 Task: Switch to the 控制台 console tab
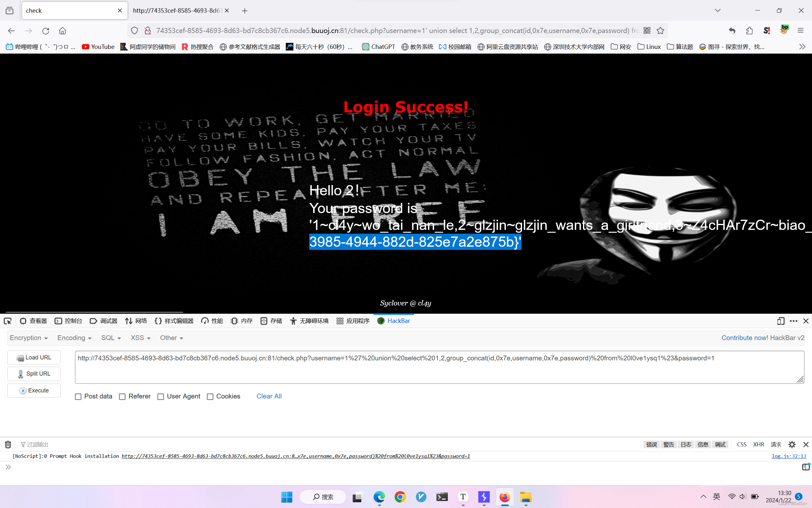(x=69, y=321)
